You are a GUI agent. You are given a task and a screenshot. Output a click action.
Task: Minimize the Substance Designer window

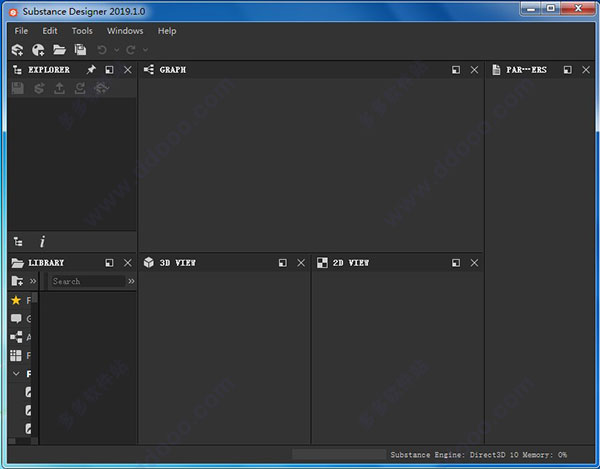(x=532, y=8)
